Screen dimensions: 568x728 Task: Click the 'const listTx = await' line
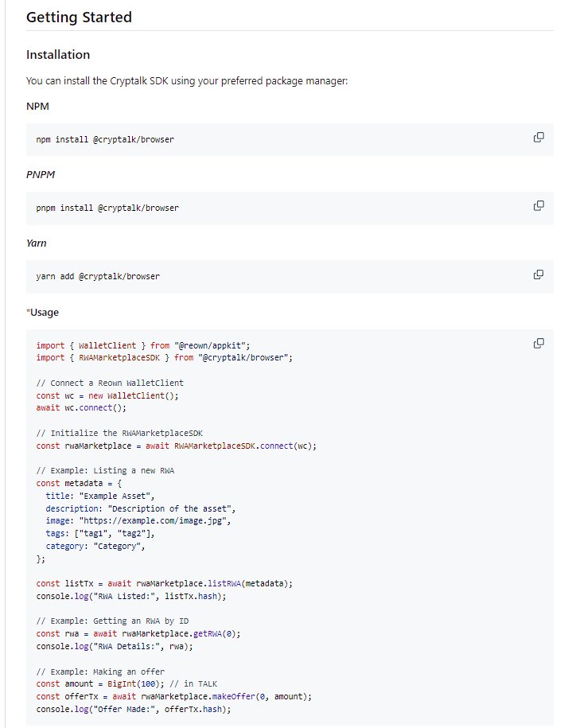164,584
